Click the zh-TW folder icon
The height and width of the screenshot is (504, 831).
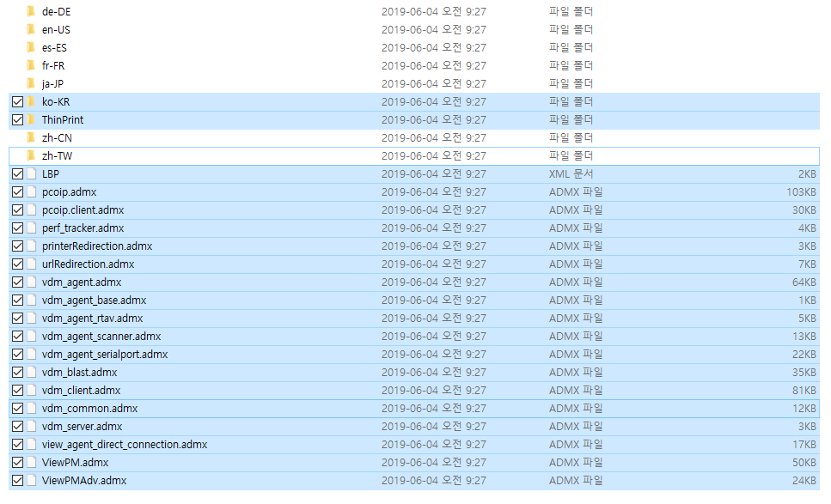click(31, 155)
